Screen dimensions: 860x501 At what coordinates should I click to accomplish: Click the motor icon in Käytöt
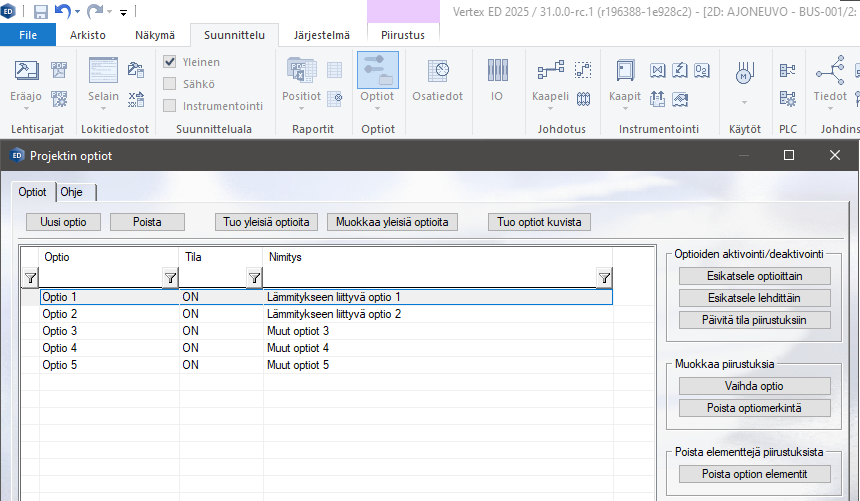point(744,74)
